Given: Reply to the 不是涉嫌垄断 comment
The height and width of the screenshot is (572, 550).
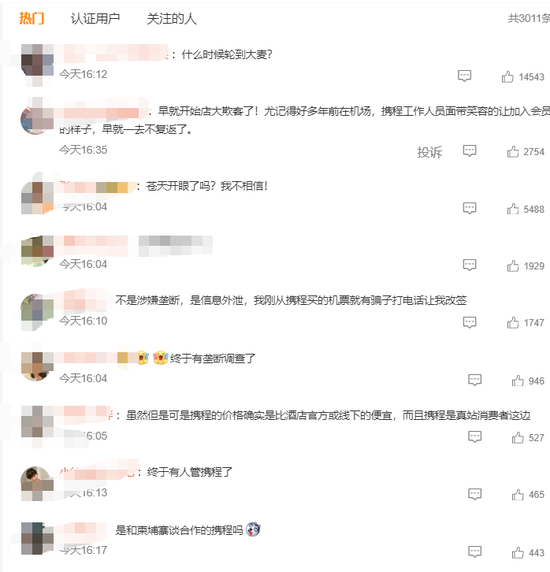Looking at the screenshot, I should point(469,322).
